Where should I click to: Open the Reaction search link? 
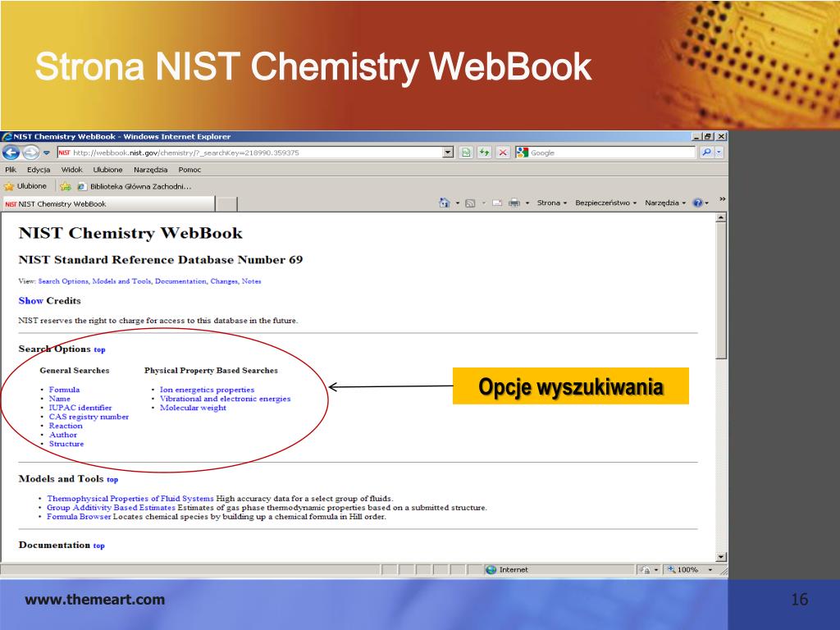pyautogui.click(x=66, y=426)
